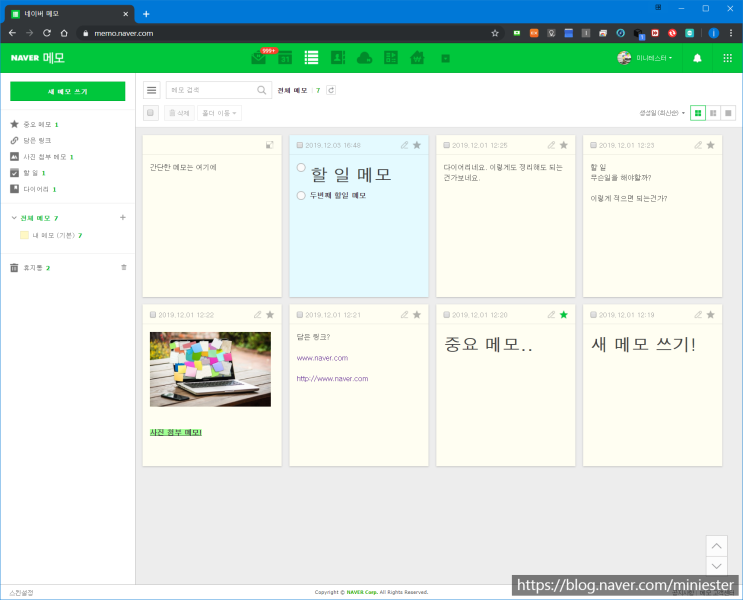Edit the 2019.12.01 12:23 memo pencil icon
Viewport: 743px width, 600px height.
click(698, 145)
